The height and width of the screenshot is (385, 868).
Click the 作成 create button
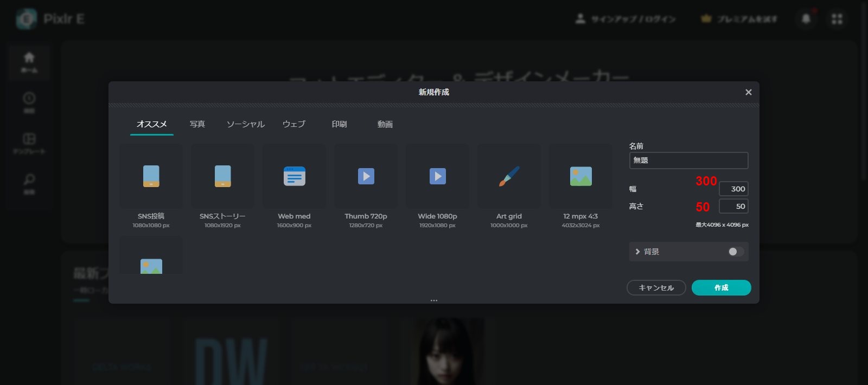(721, 287)
